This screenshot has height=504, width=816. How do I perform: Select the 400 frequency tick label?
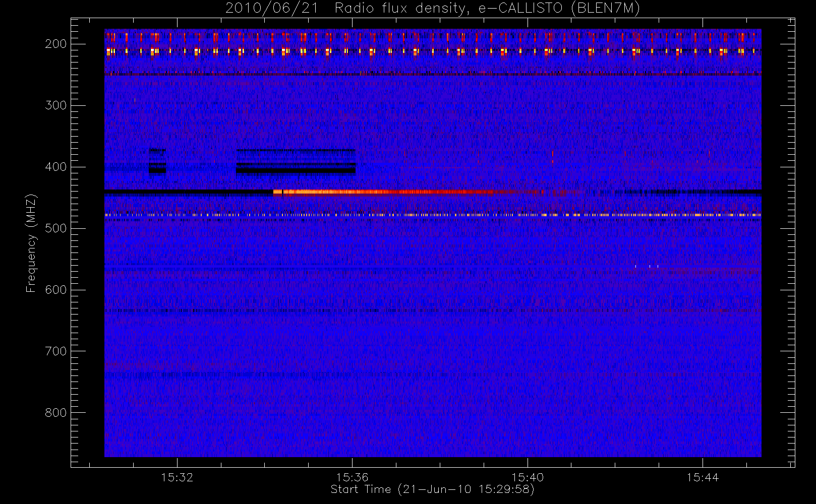(x=56, y=167)
